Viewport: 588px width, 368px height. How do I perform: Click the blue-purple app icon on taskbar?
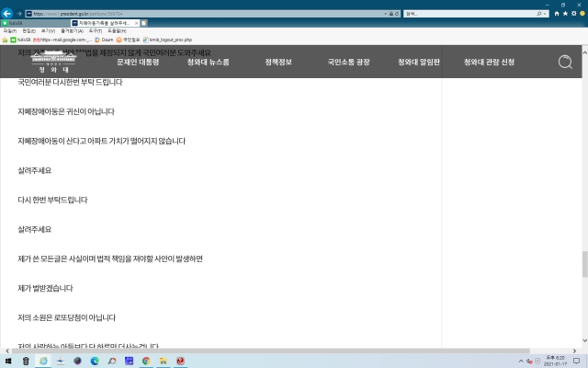pyautogui.click(x=129, y=361)
